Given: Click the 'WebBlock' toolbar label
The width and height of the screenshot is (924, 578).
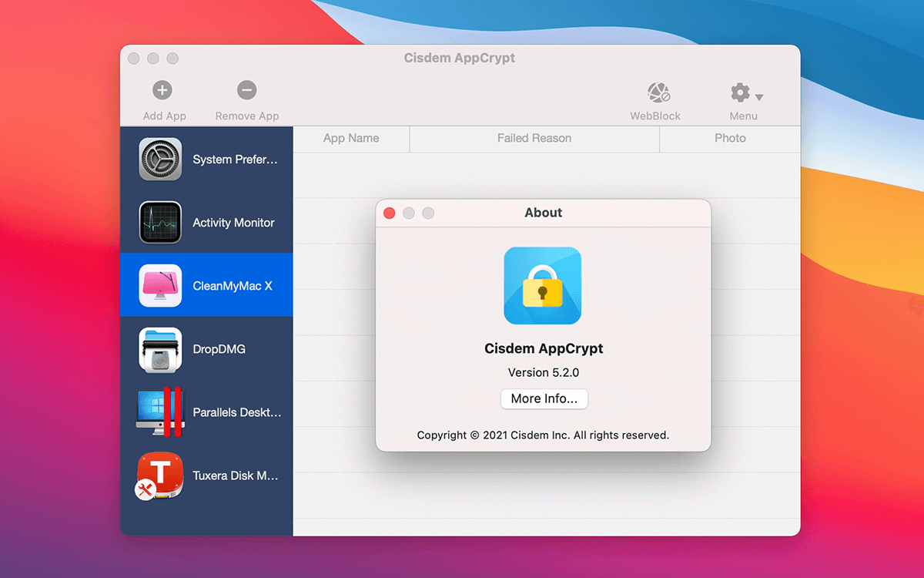Looking at the screenshot, I should pos(655,116).
